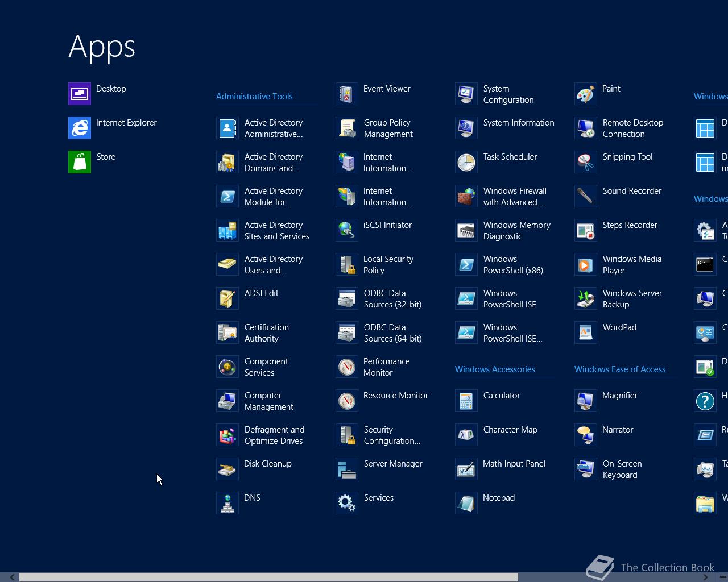Launch ODBC Data Sources (32-bit) icon
The image size is (728, 582).
[347, 298]
